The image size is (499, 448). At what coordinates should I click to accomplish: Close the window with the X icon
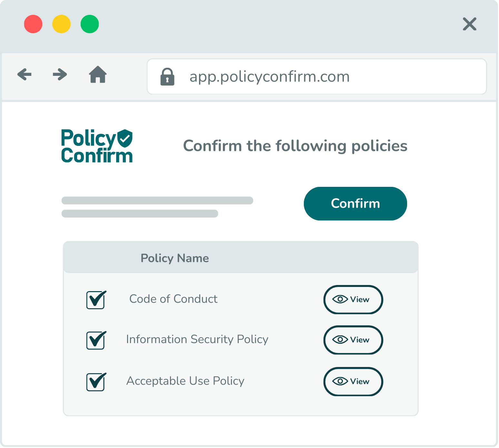(x=469, y=24)
